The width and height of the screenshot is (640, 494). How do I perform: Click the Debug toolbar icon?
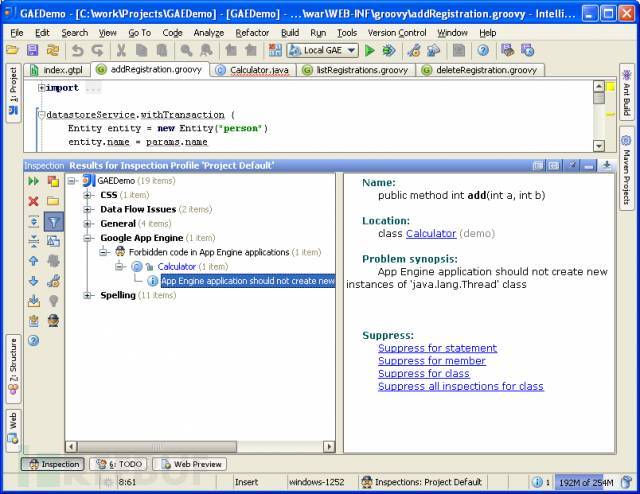click(x=389, y=50)
